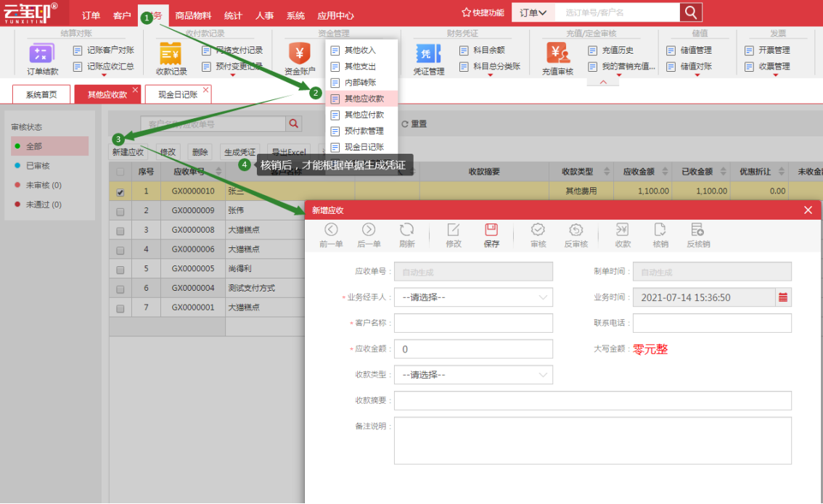Viewport: 823px width, 504px height.
Task: Click the 修改 edit icon in dialog
Action: click(453, 230)
